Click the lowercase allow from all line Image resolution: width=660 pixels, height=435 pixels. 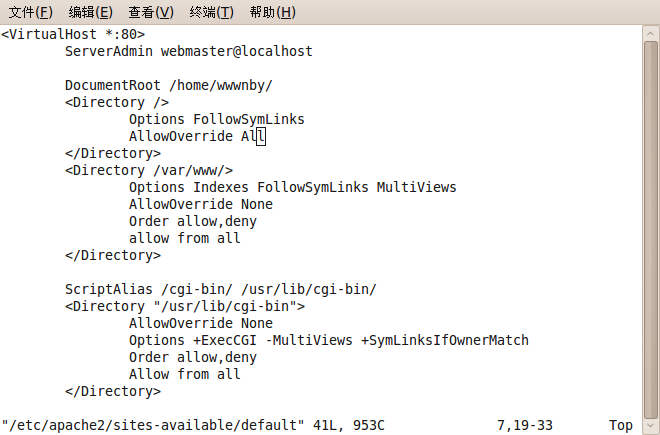[184, 238]
